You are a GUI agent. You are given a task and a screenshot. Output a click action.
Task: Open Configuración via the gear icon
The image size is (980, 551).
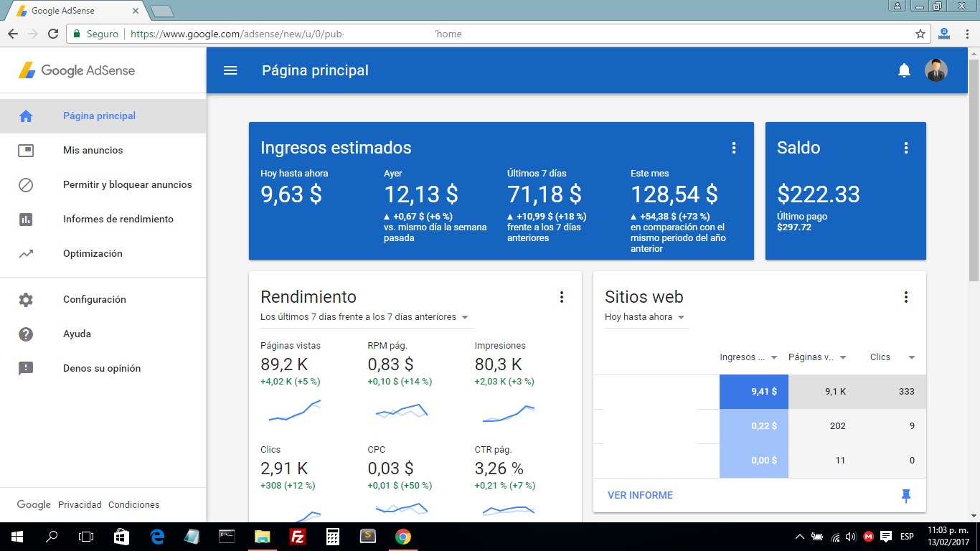tap(26, 299)
